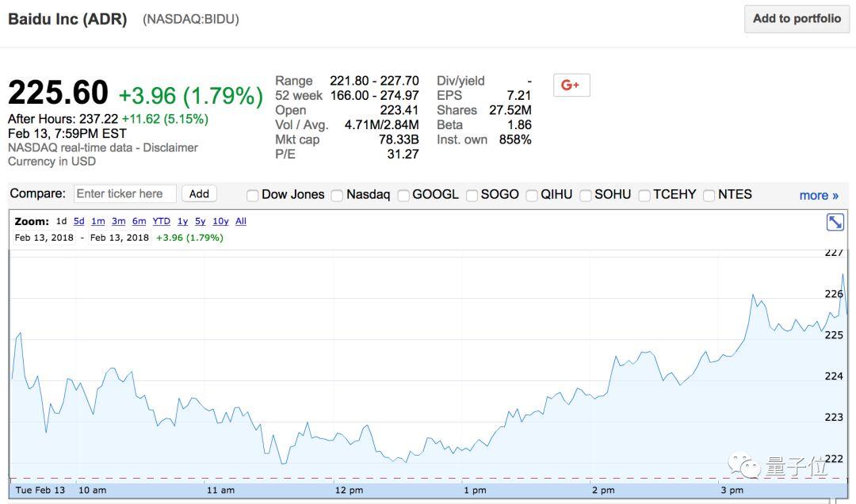Check the Dow Jones comparison box

point(252,196)
